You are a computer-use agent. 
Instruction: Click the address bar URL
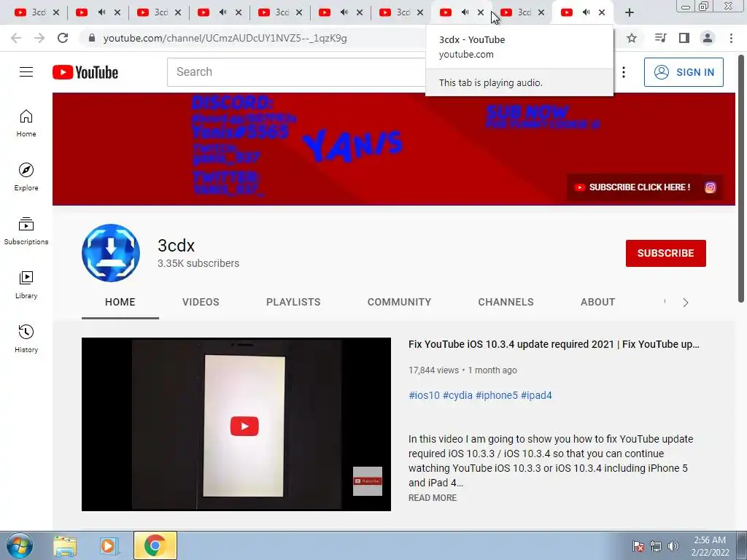[225, 38]
